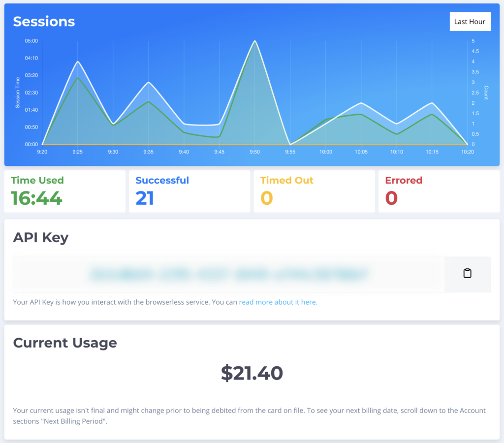
Task: Click the read more about it here link
Action: (x=278, y=302)
